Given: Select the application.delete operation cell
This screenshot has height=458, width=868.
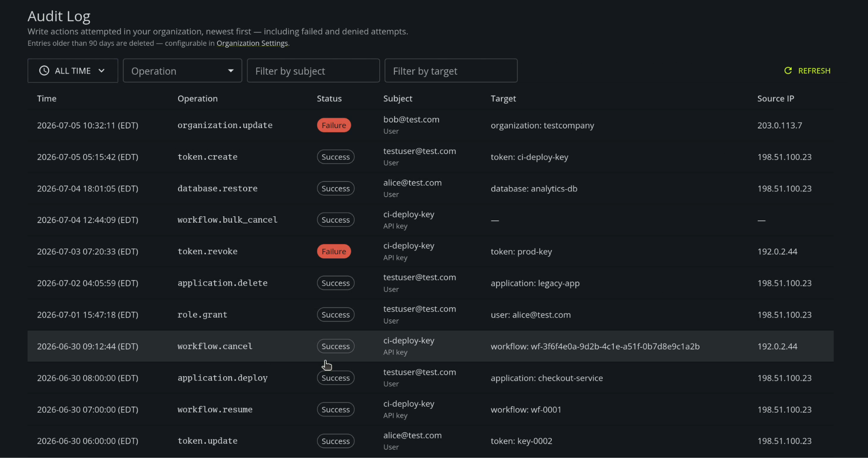Looking at the screenshot, I should pos(223,283).
